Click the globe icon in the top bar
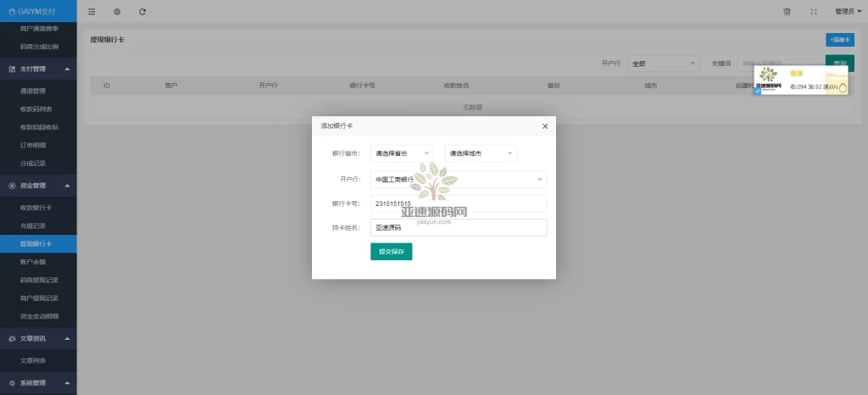This screenshot has height=395, width=868. 117,12
